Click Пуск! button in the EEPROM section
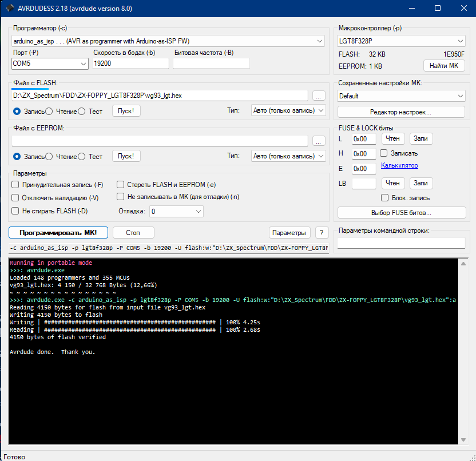This screenshot has height=461, width=476. [x=126, y=156]
